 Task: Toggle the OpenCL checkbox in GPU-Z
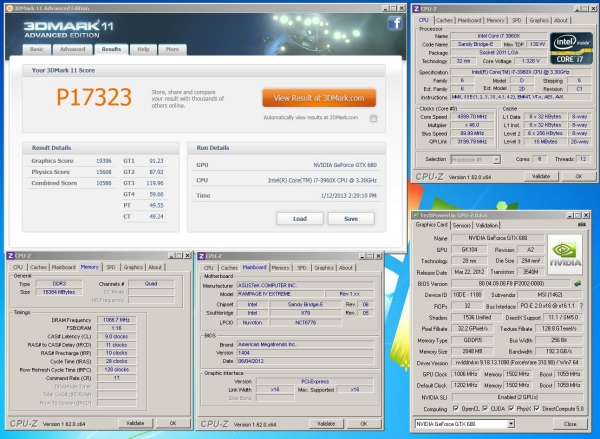coord(455,408)
